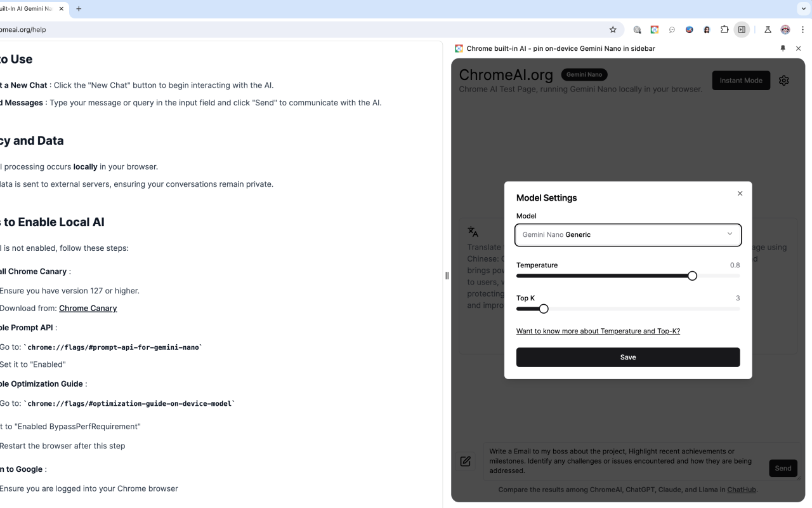Enable Instant Mode
The height and width of the screenshot is (508, 812).
pos(740,80)
